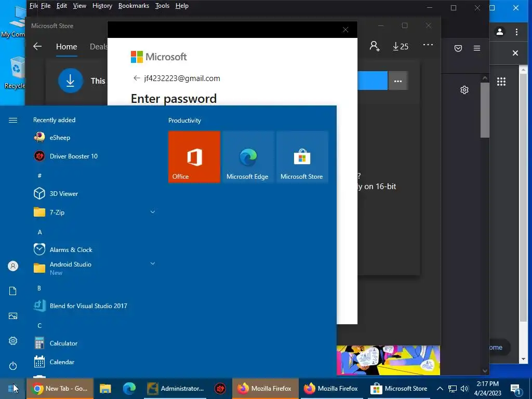The height and width of the screenshot is (399, 532).
Task: Open Microsoft Store add account icon
Action: (x=375, y=46)
